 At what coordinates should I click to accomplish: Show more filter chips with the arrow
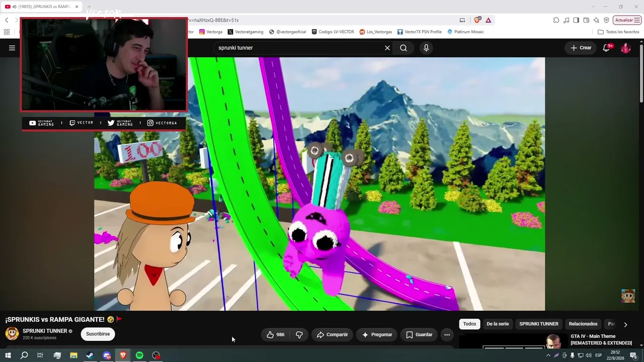(x=625, y=324)
